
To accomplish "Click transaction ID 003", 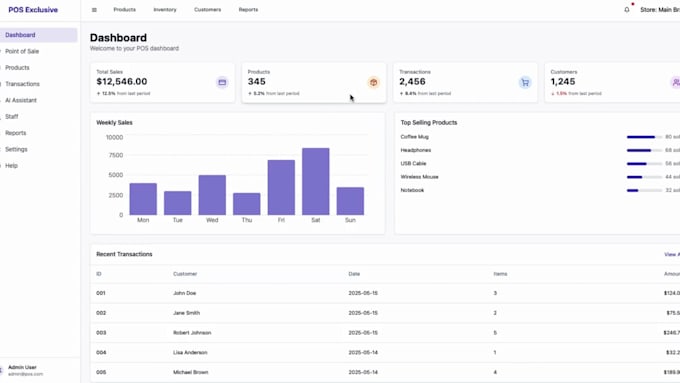I will pos(101,333).
